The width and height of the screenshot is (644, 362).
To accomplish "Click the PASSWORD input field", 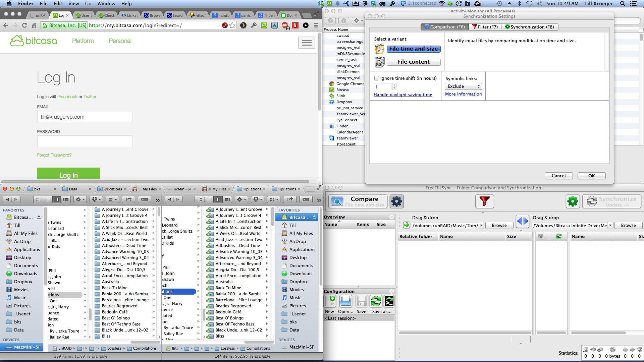I will 85,141.
